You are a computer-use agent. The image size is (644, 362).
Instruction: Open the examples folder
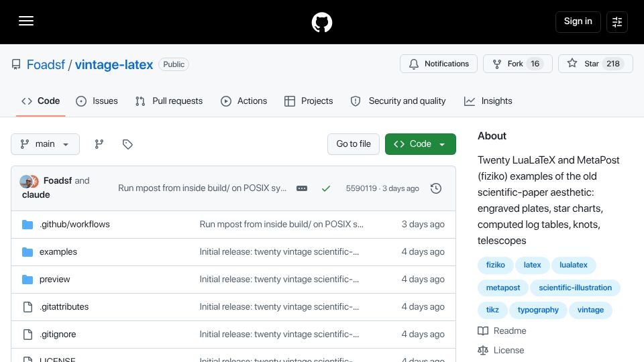click(58, 251)
